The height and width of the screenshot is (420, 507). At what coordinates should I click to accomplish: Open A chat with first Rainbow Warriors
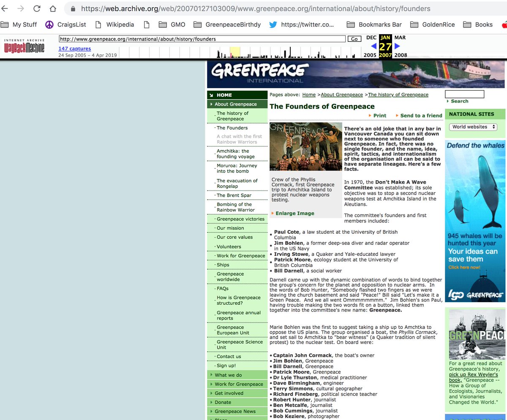(x=239, y=139)
